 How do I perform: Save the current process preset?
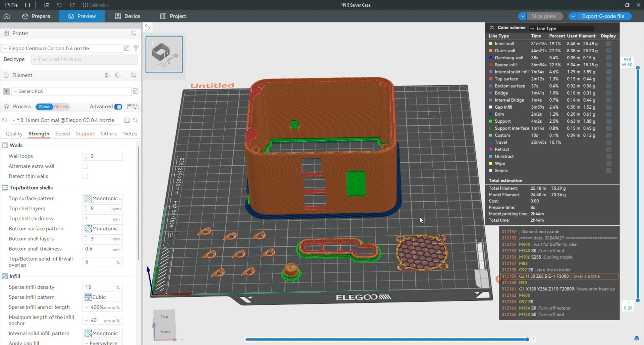[127, 120]
